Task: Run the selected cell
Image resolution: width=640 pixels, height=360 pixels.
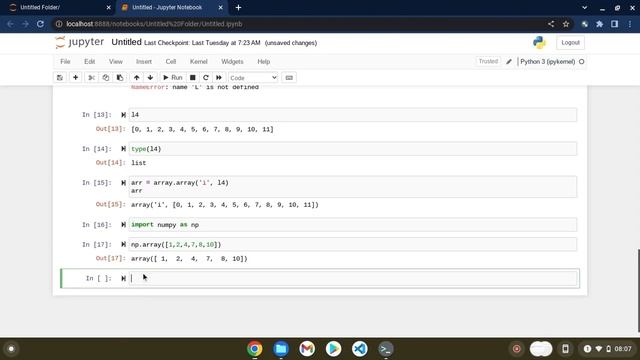Action: [x=172, y=78]
